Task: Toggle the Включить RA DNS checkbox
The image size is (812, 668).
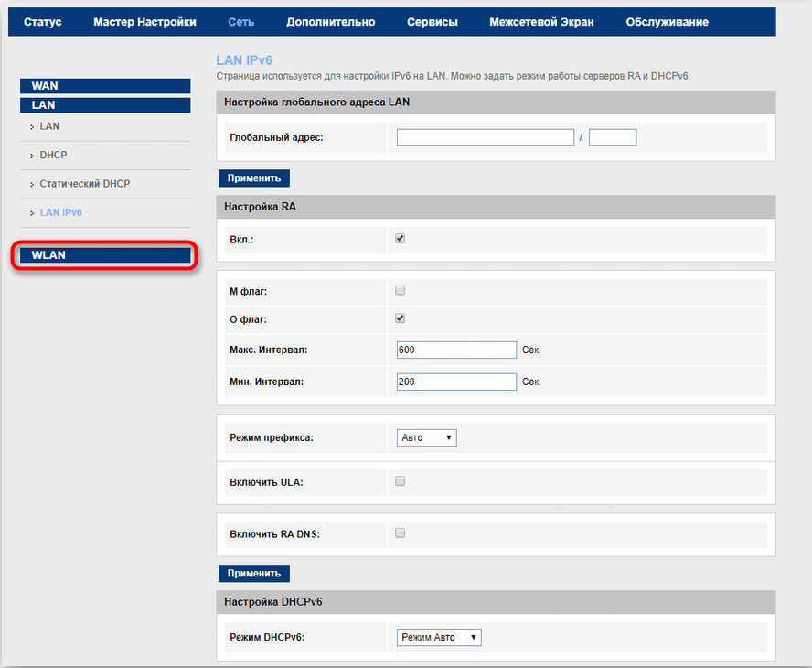Action: coord(400,533)
